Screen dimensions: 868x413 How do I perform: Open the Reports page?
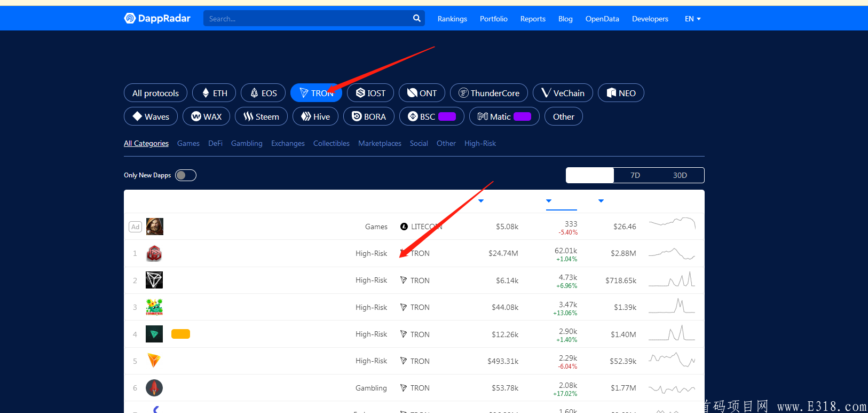pyautogui.click(x=533, y=19)
